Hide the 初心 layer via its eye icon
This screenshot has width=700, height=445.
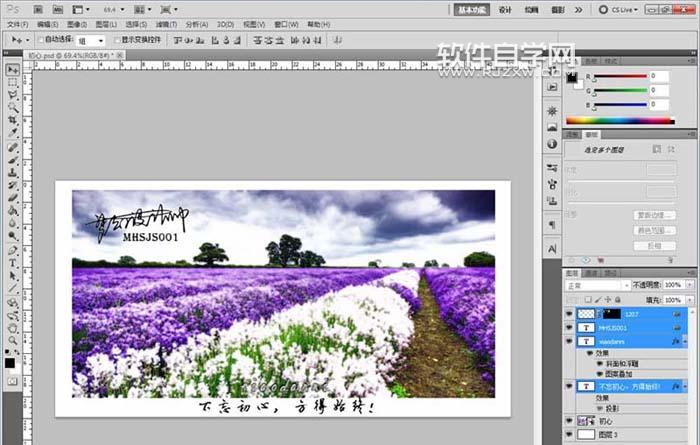coord(569,420)
